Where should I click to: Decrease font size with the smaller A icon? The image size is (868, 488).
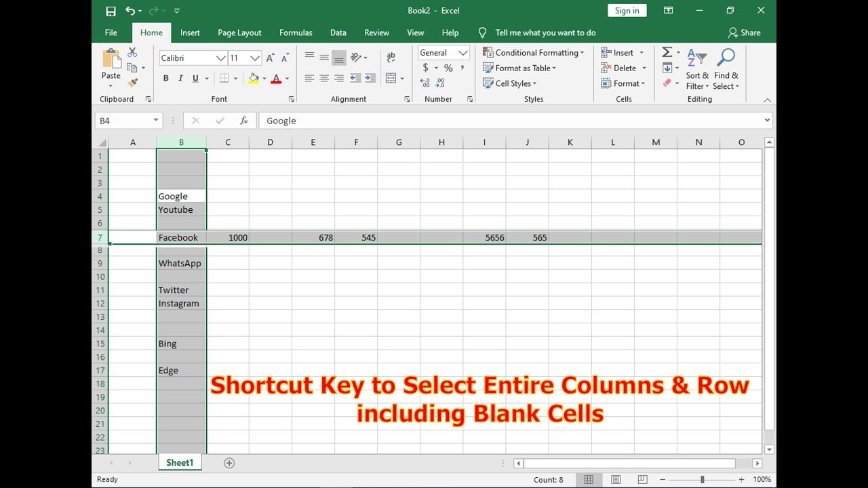[285, 58]
